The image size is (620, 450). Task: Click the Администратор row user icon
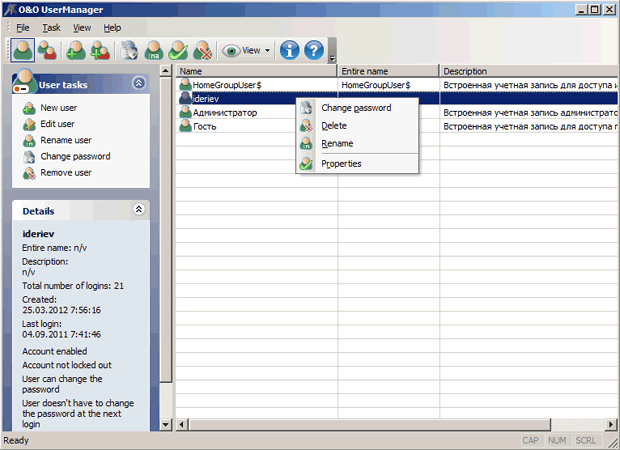[x=185, y=112]
